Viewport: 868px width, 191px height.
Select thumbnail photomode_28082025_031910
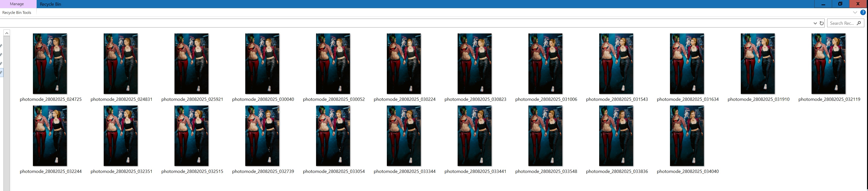[757, 64]
